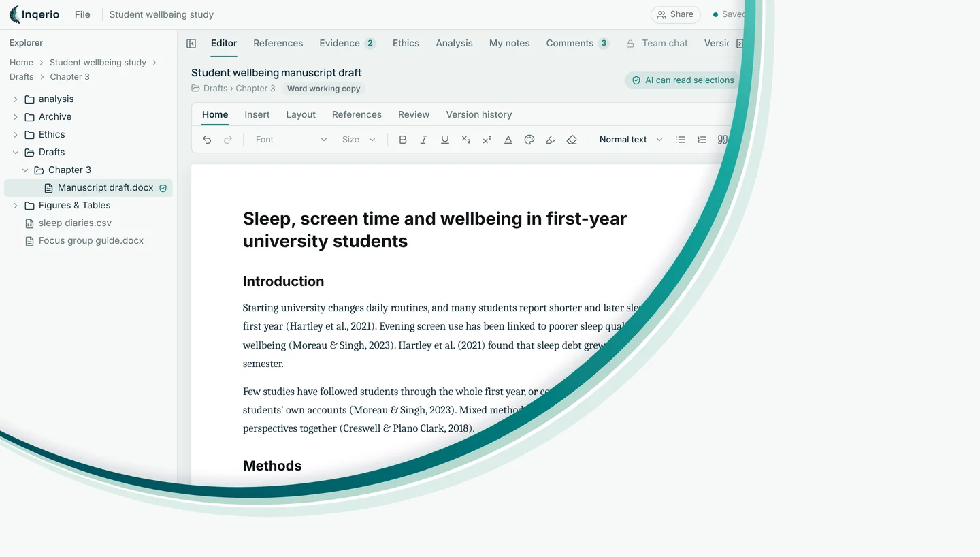Toggle italic formatting
Viewport: 980px width, 557px height.
tap(424, 140)
